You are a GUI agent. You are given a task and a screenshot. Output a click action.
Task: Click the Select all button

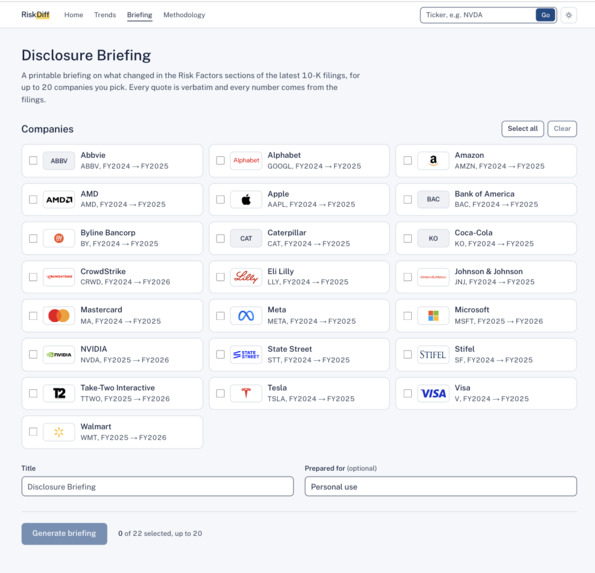coord(523,129)
